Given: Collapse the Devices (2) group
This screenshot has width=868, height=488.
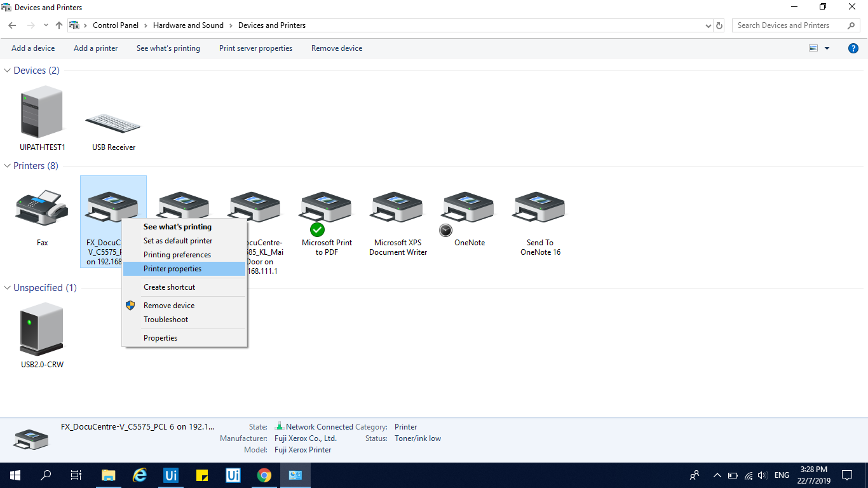Looking at the screenshot, I should tap(8, 71).
